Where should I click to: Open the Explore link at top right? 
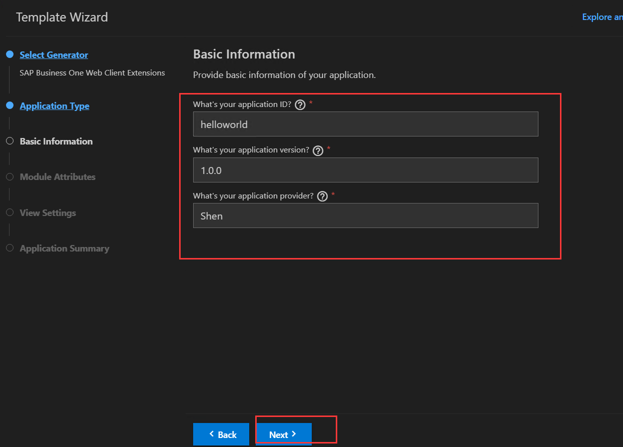[x=603, y=17]
